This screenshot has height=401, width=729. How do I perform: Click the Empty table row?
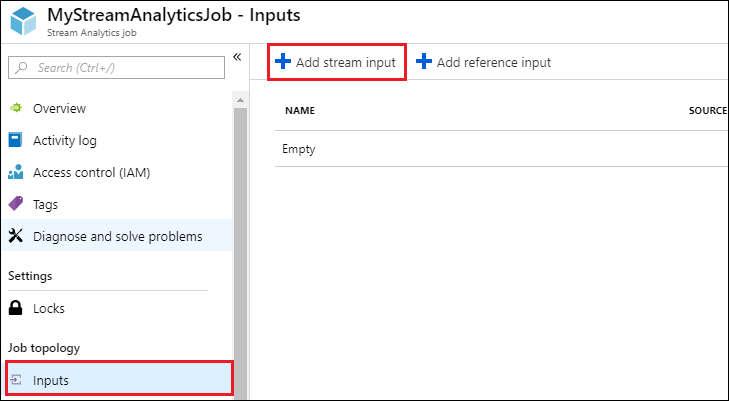pos(501,149)
